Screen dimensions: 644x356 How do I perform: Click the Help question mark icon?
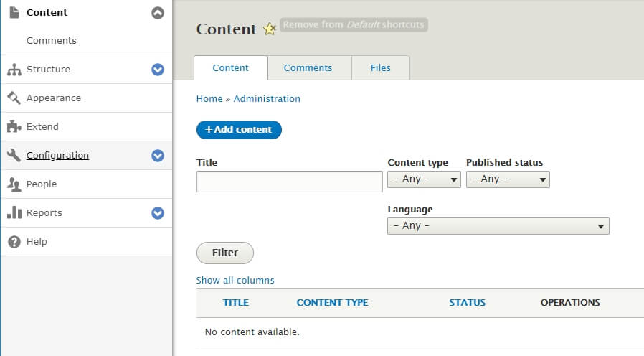pyautogui.click(x=14, y=242)
